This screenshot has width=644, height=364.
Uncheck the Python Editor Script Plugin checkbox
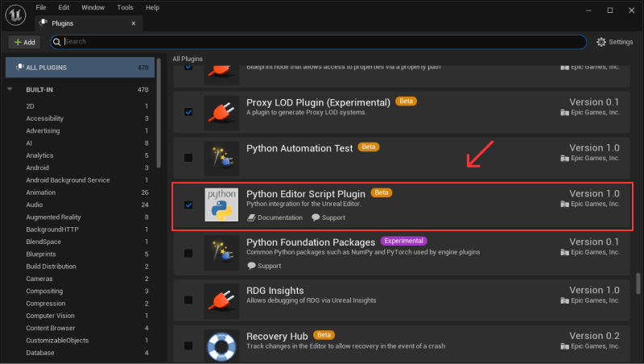[188, 205]
